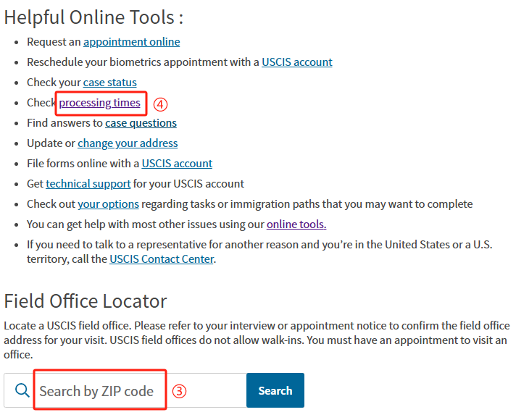Viewport: 516px width, 420px height.
Task: Focus the Search by ZIP code field
Action: 125,390
